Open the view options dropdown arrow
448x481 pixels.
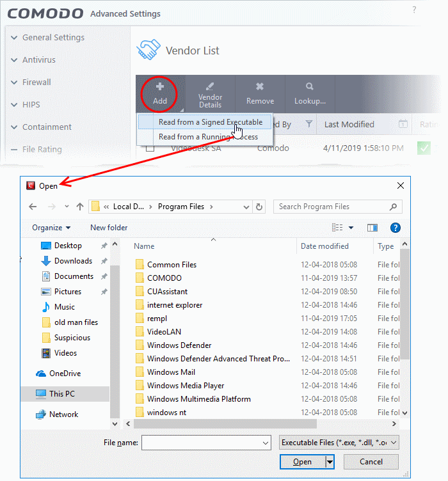click(x=351, y=228)
